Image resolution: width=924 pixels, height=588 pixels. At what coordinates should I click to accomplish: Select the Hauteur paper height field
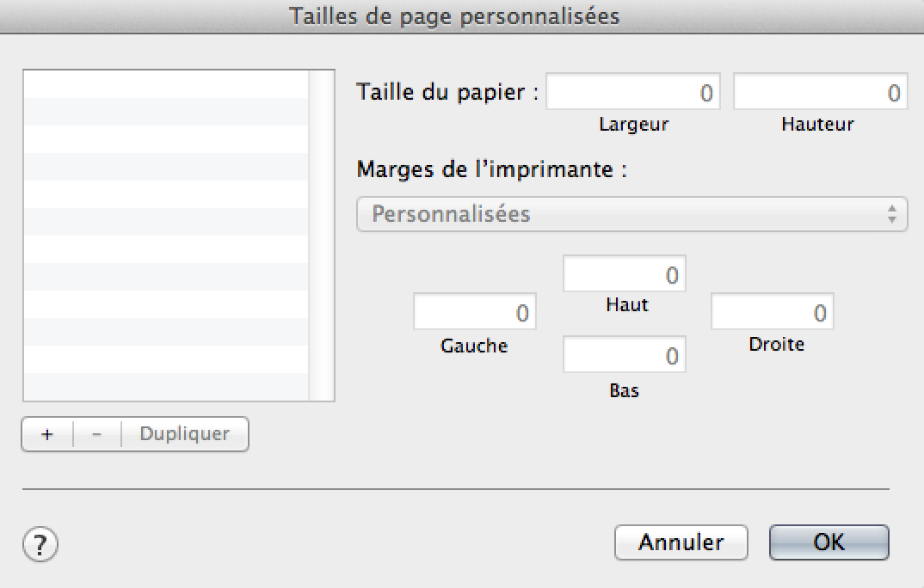[x=820, y=93]
